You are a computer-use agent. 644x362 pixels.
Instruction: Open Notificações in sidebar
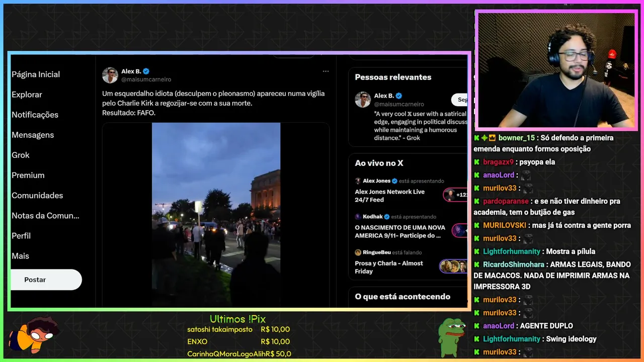click(35, 115)
